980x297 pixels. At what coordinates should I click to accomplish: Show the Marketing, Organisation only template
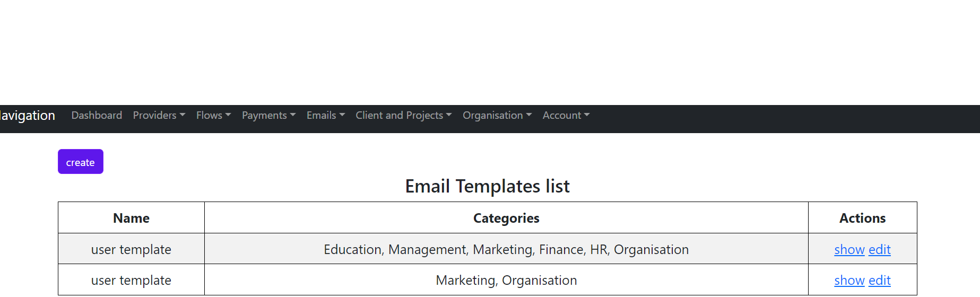(x=849, y=280)
